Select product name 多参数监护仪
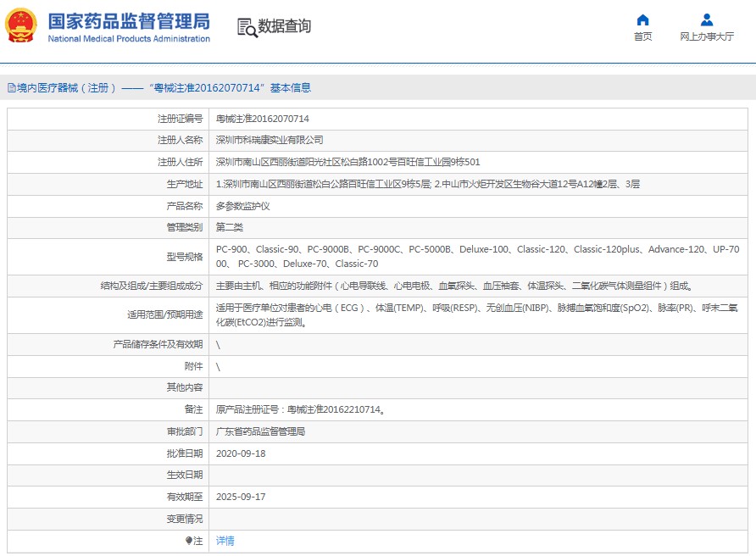 click(x=243, y=206)
